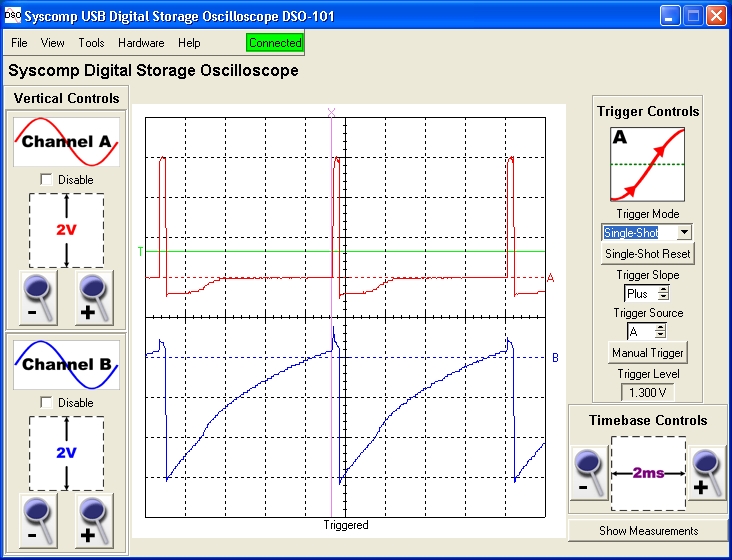
Task: Check Disable box for Channel A
Action: point(46,180)
